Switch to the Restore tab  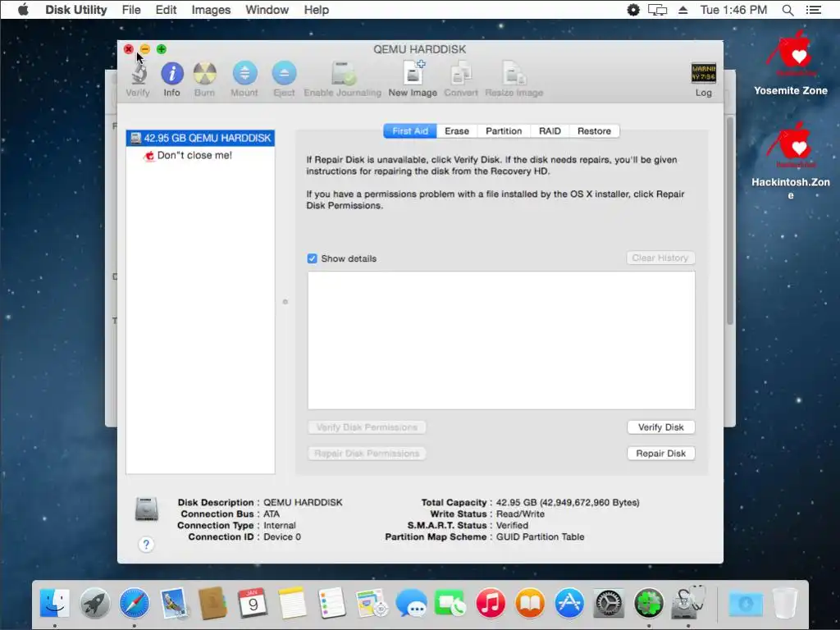[x=594, y=131]
